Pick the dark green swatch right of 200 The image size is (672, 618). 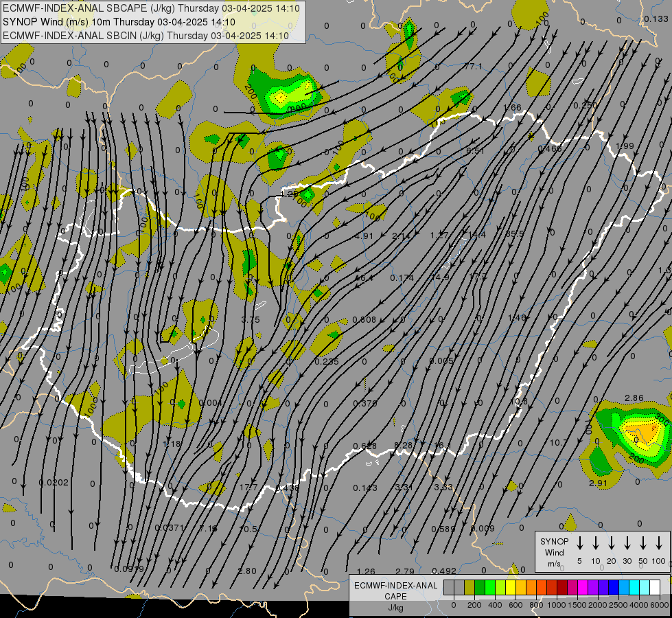(480, 588)
